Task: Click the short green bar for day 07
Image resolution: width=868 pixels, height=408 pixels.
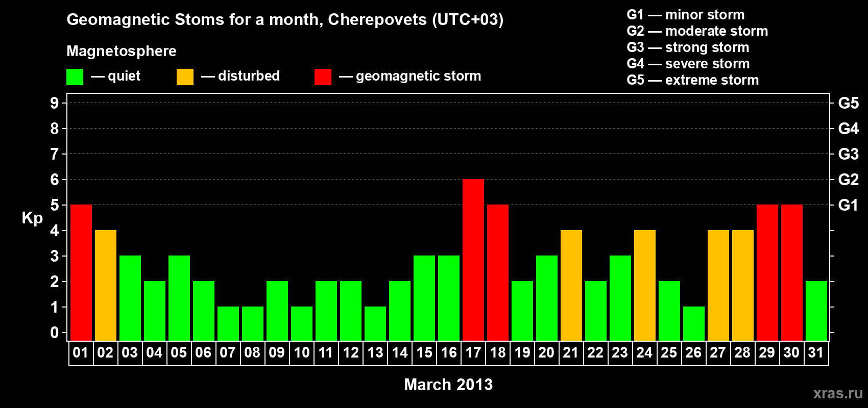Action: point(228,323)
